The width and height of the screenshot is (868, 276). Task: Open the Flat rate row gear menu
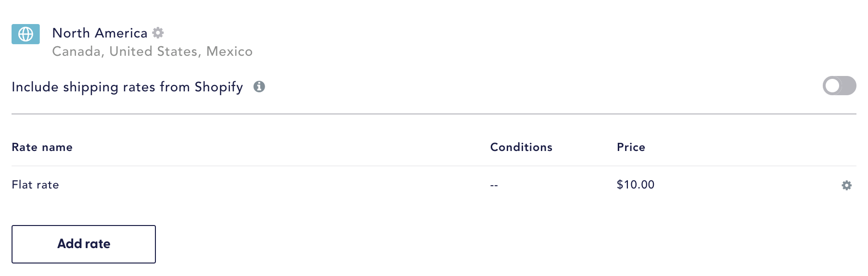pyautogui.click(x=846, y=185)
